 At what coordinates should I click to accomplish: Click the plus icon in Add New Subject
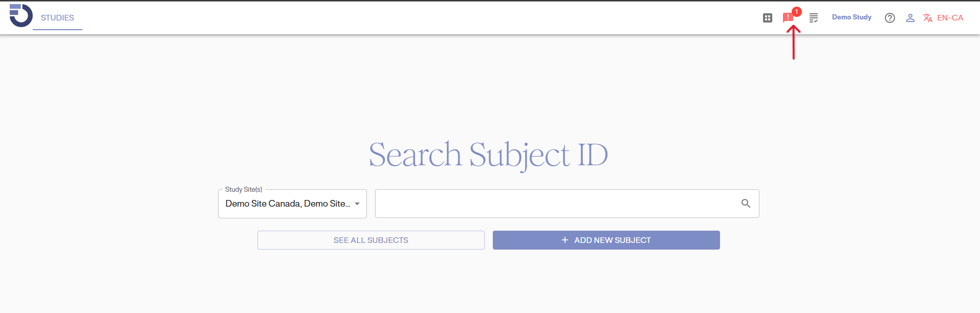click(564, 240)
